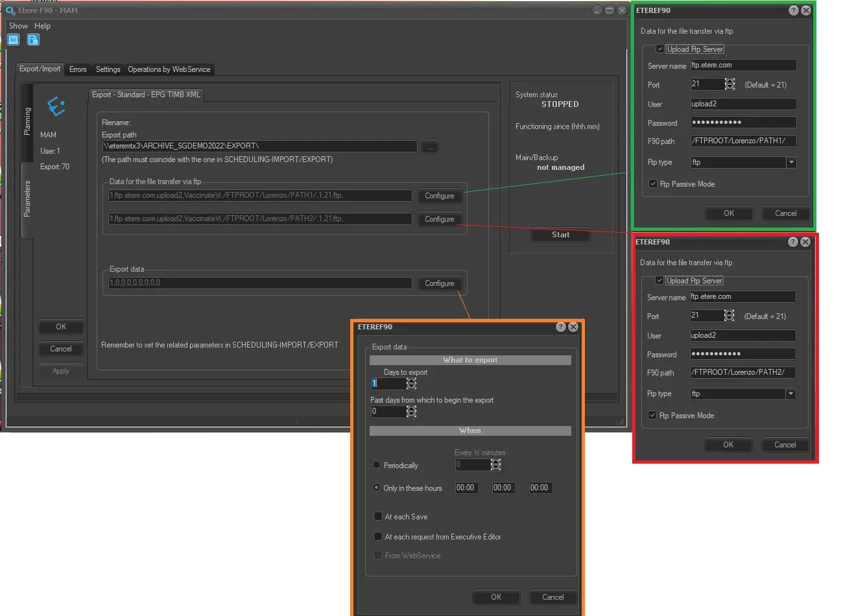Click the Export path input field
843x616 pixels.
pyautogui.click(x=259, y=147)
